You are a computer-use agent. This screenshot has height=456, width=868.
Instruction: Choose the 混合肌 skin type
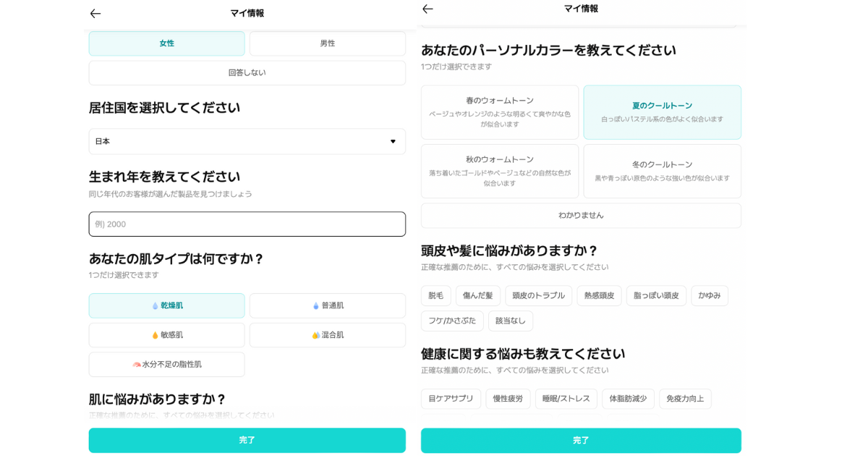click(x=327, y=335)
